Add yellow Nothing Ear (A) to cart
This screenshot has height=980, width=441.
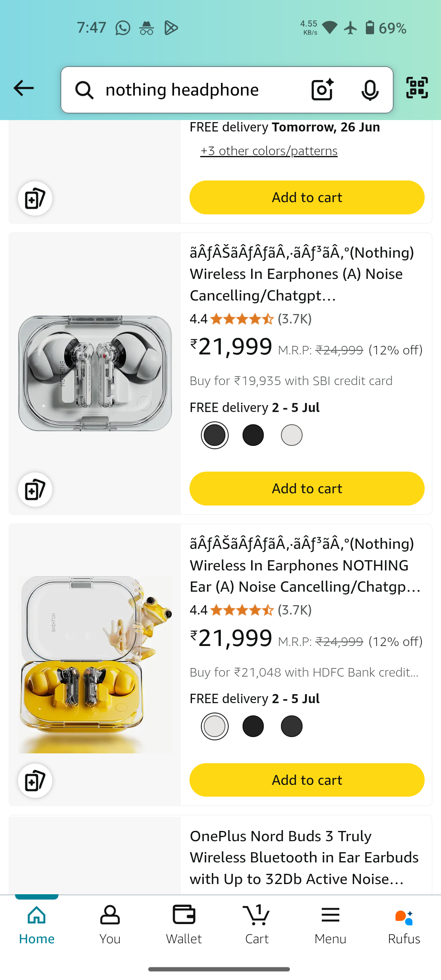(x=307, y=780)
